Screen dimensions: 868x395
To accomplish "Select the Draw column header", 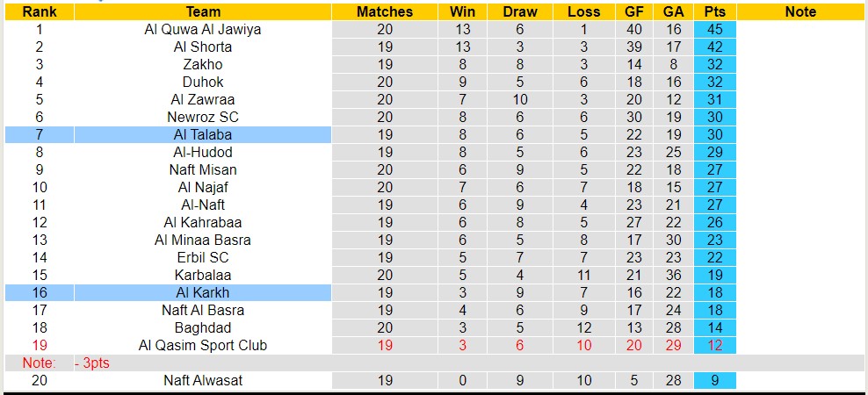I will 520,11.
